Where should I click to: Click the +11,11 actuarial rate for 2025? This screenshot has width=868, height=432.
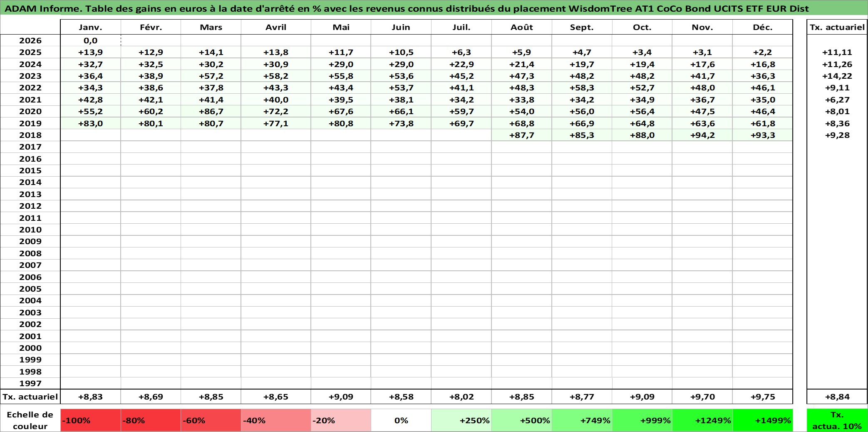pyautogui.click(x=837, y=52)
